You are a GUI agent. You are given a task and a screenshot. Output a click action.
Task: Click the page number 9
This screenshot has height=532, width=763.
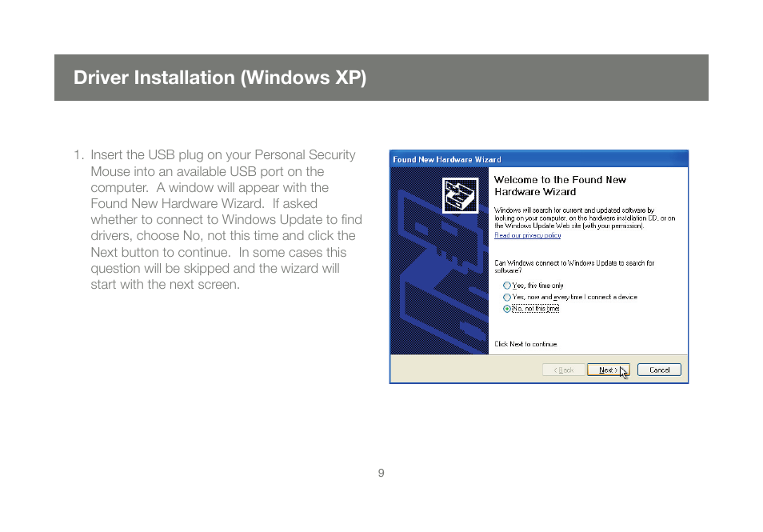click(381, 473)
